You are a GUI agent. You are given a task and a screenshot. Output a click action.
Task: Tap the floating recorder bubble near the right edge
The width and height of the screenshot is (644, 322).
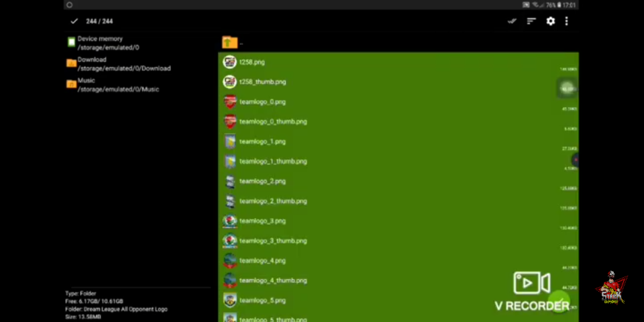pyautogui.click(x=568, y=89)
